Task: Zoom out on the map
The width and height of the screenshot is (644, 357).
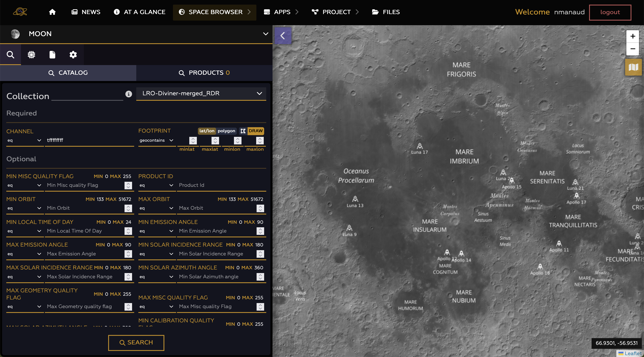Action: 632,49
